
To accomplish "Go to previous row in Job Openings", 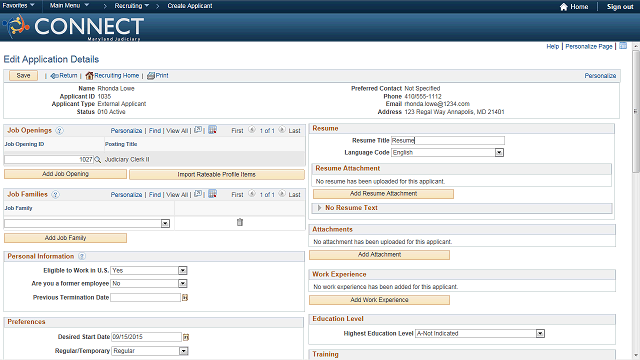I will 252,130.
